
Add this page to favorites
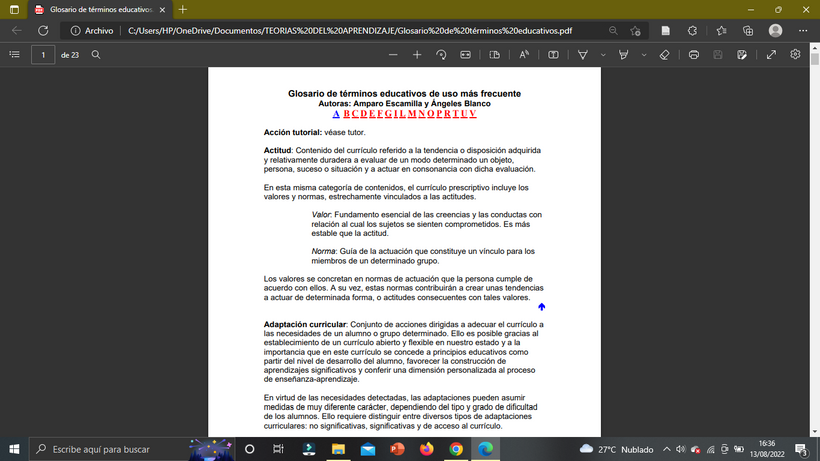[635, 31]
